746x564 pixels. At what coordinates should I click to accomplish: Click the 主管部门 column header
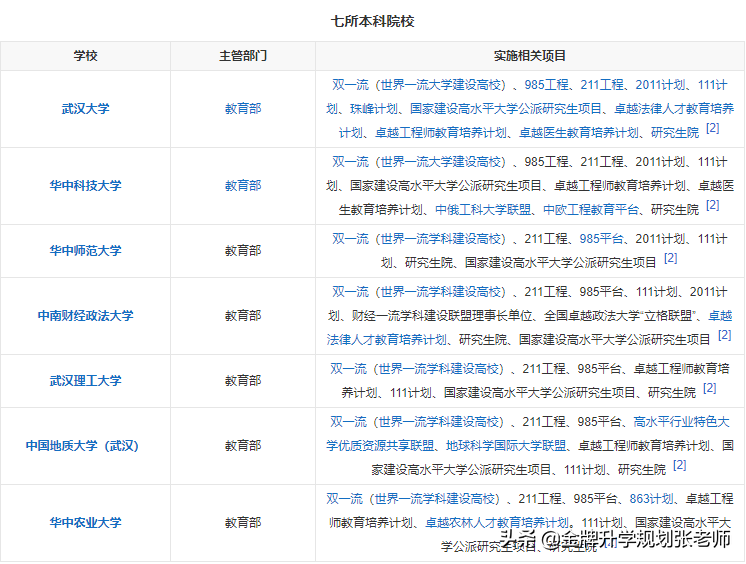[x=243, y=56]
